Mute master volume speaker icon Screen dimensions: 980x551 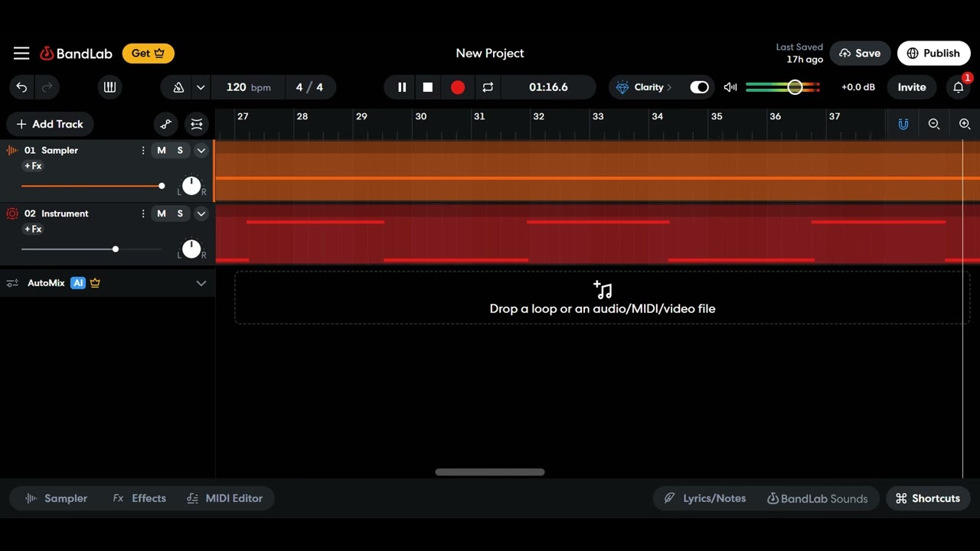click(x=730, y=87)
